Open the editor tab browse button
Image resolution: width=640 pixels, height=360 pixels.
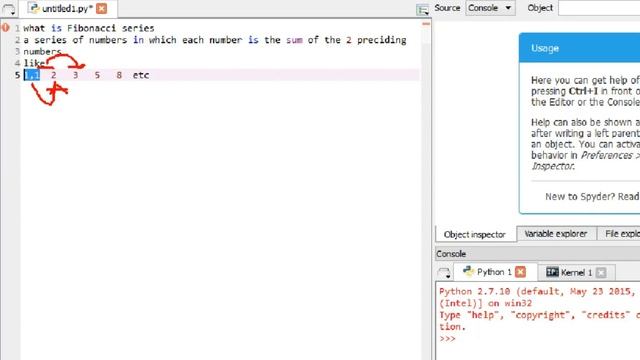tap(9, 9)
